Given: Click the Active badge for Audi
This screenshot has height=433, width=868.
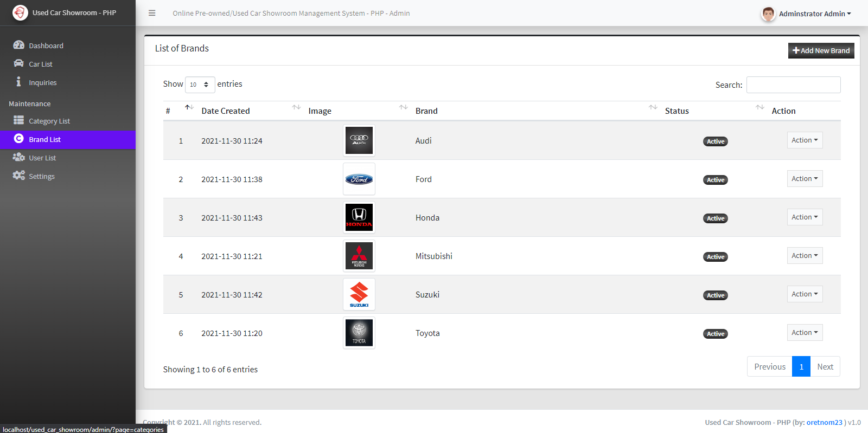Looking at the screenshot, I should [x=716, y=141].
